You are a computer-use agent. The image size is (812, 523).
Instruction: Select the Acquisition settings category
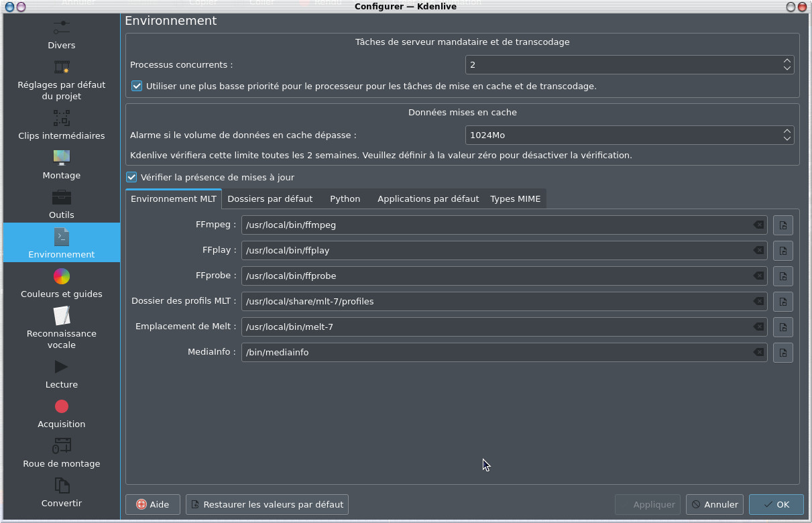[62, 414]
